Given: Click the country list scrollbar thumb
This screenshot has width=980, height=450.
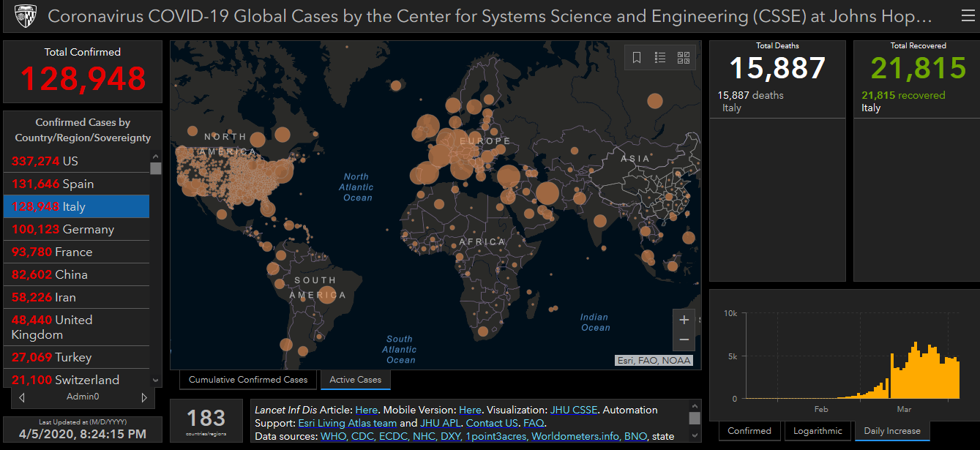Looking at the screenshot, I should point(155,168).
